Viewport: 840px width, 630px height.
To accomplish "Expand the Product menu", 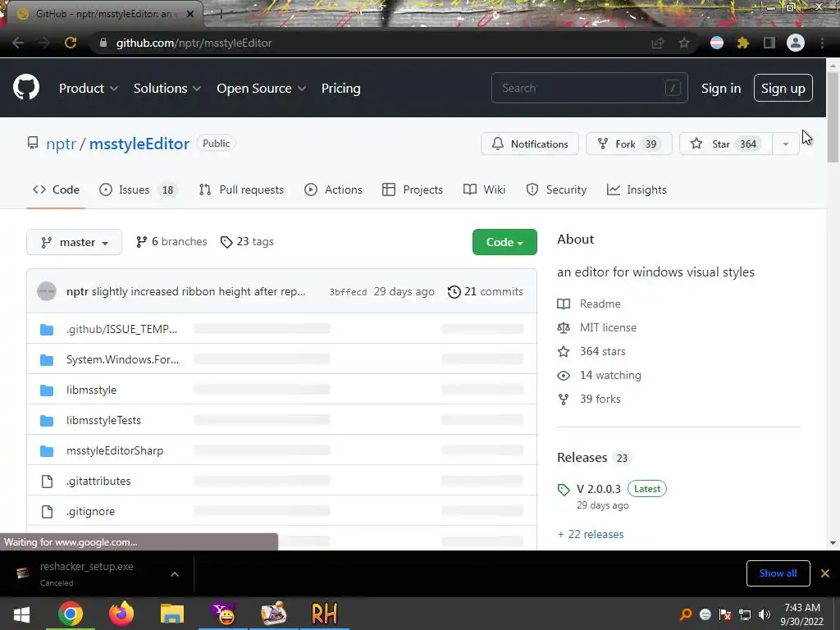I will click(89, 89).
